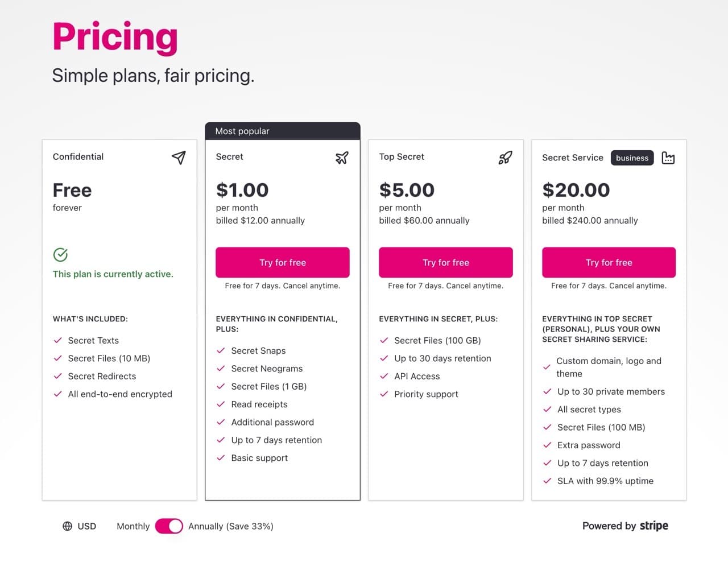The image size is (728, 562).
Task: Try the Top Secret plan for free
Action: [445, 262]
